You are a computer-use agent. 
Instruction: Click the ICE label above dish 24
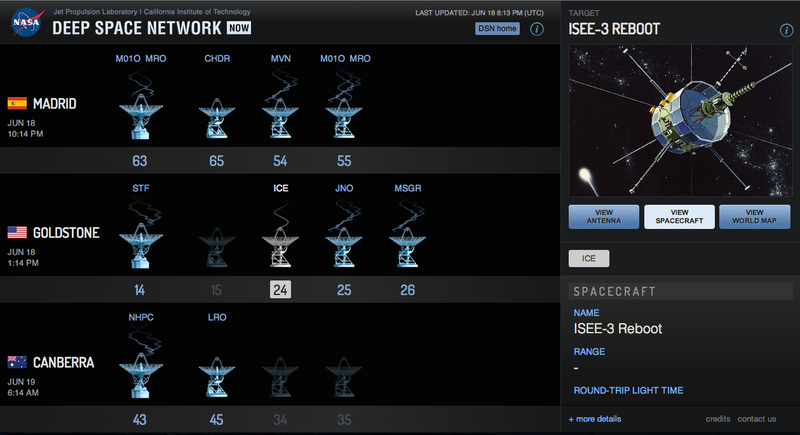pyautogui.click(x=281, y=188)
